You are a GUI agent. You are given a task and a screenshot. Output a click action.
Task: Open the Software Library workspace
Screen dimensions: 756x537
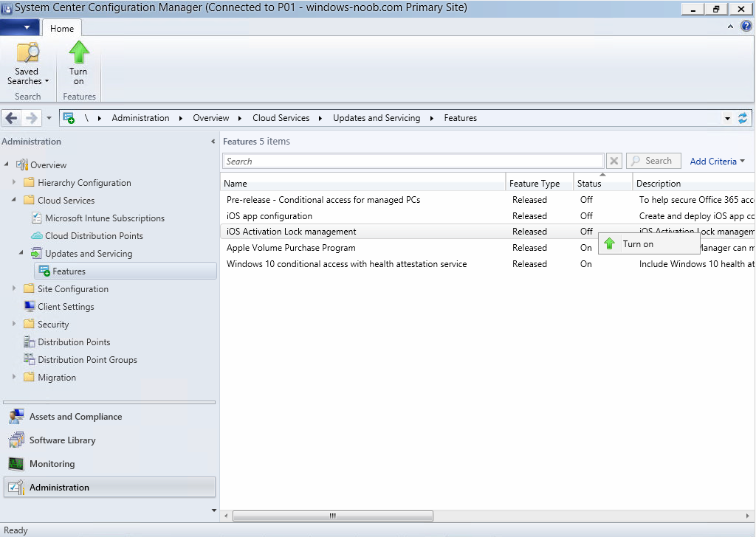(x=109, y=440)
